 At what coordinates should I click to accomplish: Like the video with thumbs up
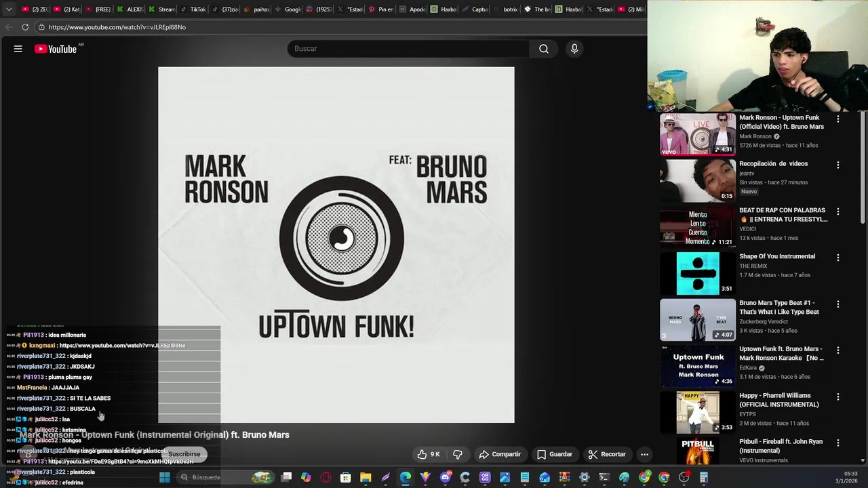coord(429,454)
